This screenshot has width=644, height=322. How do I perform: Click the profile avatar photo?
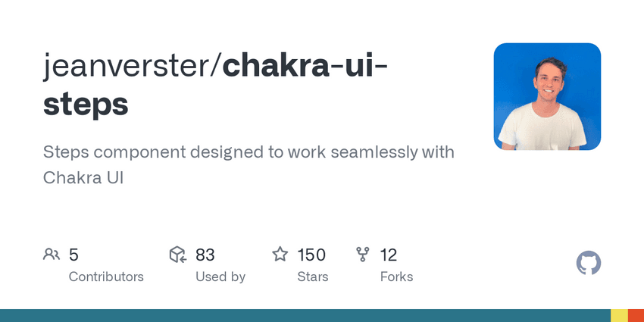pos(547,96)
